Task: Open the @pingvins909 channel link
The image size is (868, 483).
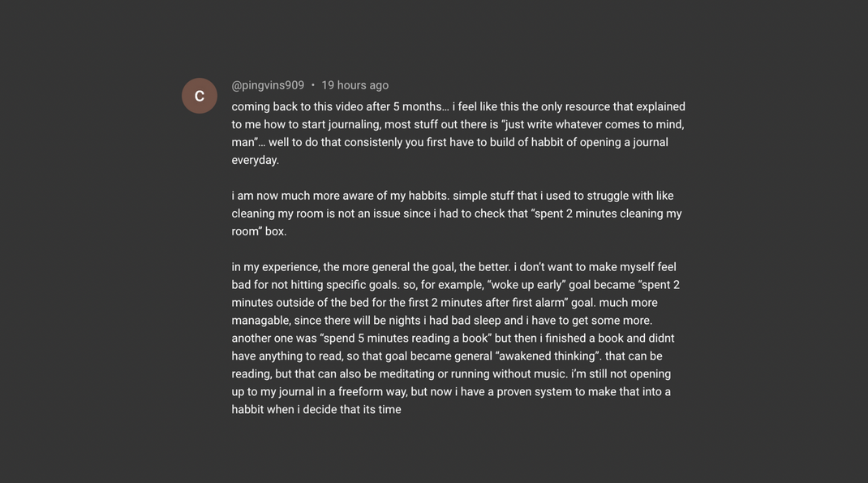Action: pyautogui.click(x=268, y=85)
